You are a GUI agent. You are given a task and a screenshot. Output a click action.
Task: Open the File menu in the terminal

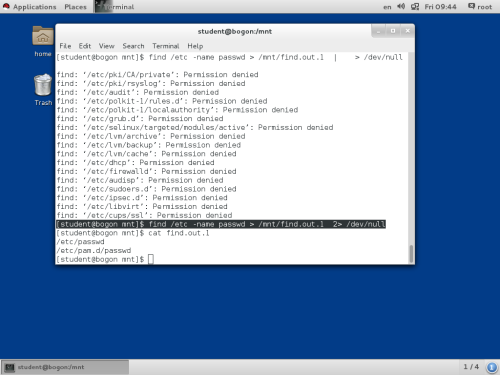tap(65, 46)
